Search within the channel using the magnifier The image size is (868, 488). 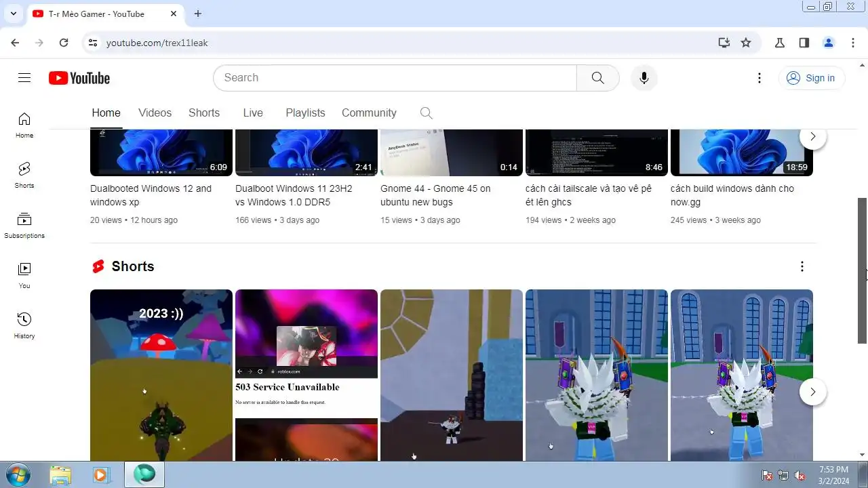[426, 113]
